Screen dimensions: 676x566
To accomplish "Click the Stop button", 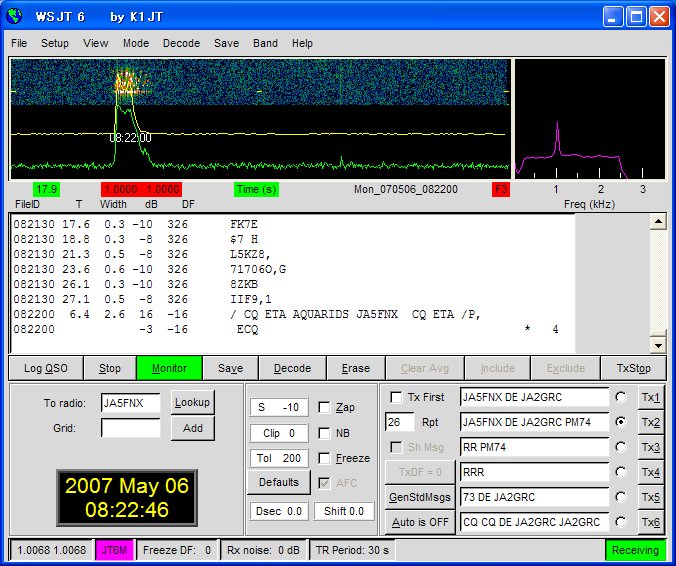I will coord(110,368).
